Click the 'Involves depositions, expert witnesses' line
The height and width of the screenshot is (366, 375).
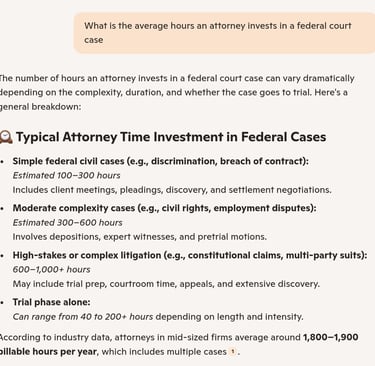point(140,237)
